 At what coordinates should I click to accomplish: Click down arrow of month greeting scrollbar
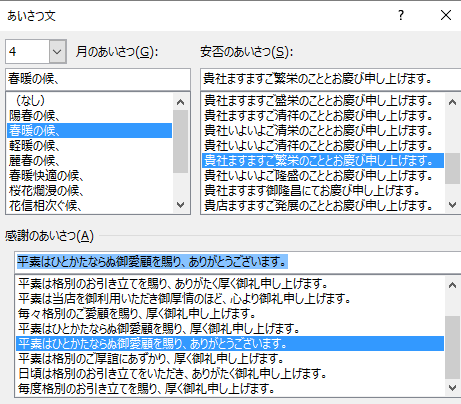[x=181, y=204]
